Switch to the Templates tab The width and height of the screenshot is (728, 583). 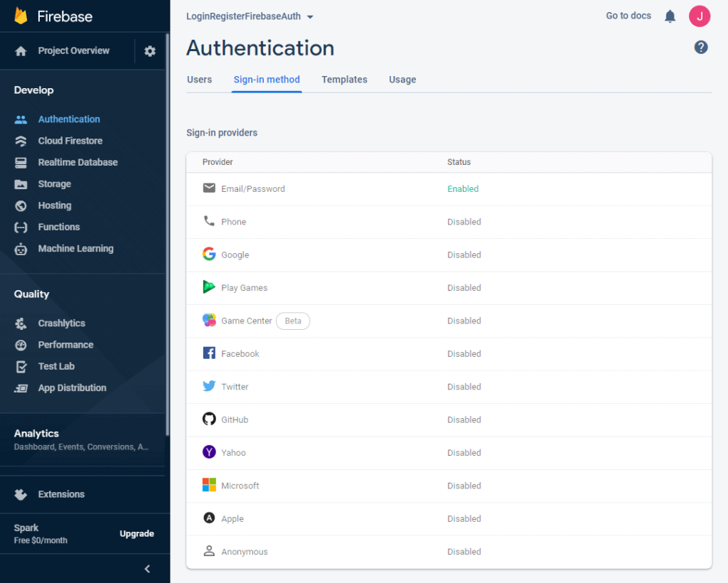pos(344,80)
